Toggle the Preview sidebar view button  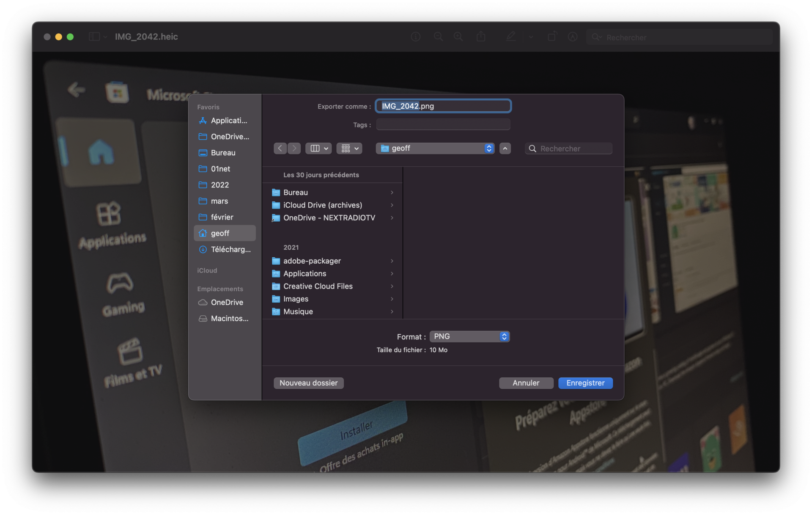click(x=94, y=37)
